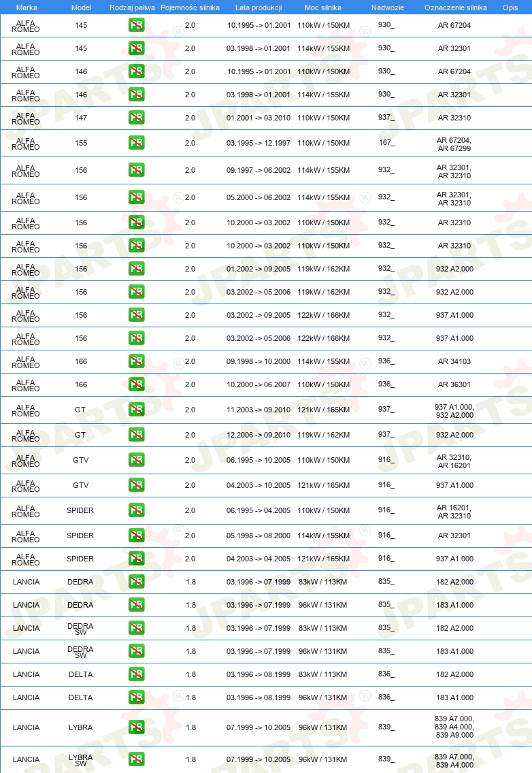This screenshot has height=773, width=532.
Task: Click engine cell AR 32310, AR 16201
Action: point(454,461)
